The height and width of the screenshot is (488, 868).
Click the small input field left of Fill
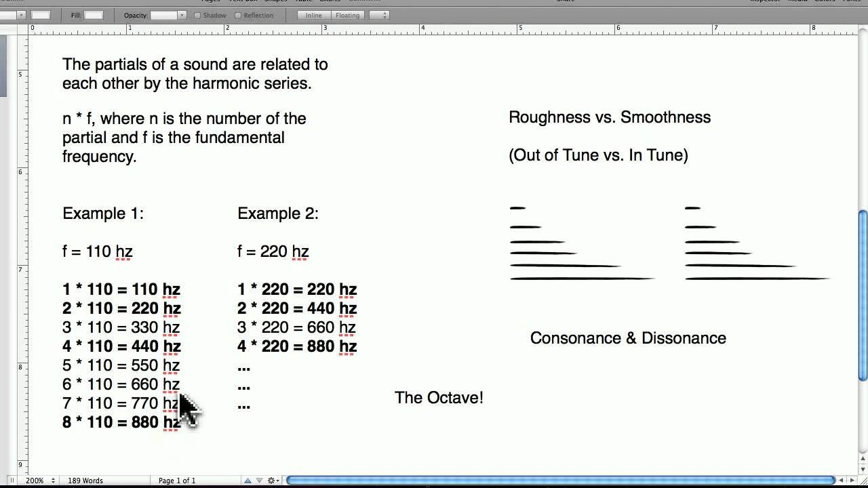tap(41, 15)
